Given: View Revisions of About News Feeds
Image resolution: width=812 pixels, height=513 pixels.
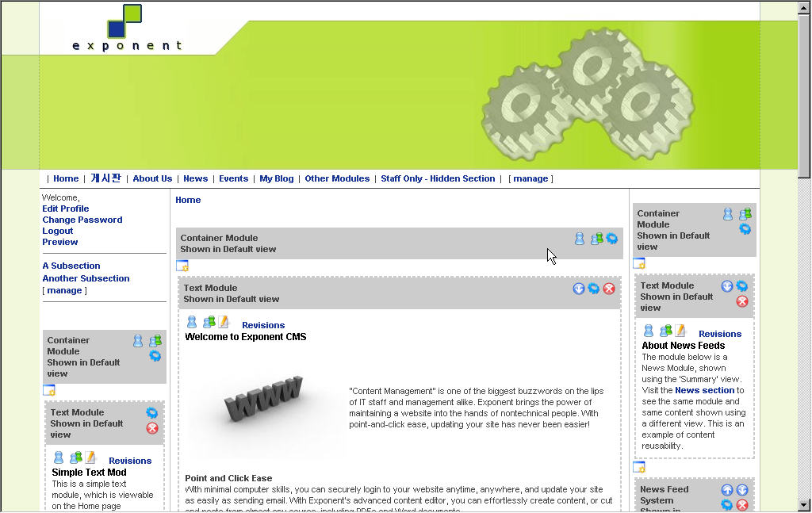Looking at the screenshot, I should (x=720, y=334).
